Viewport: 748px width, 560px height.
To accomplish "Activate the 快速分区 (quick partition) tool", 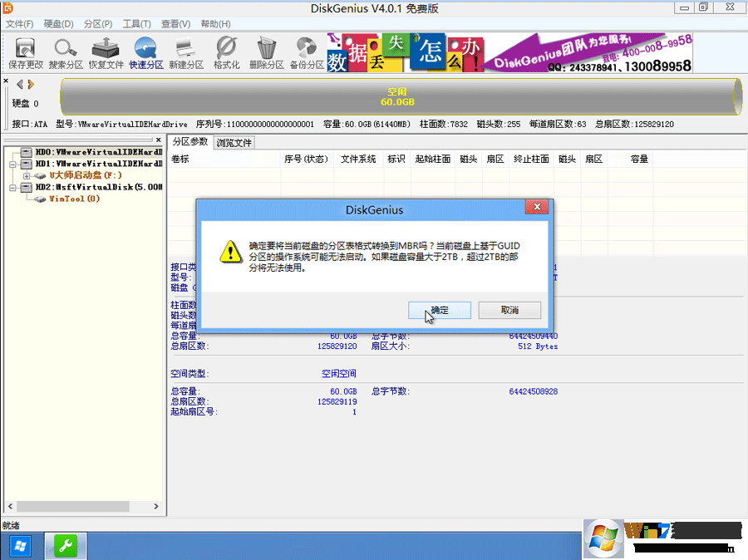I will [x=145, y=52].
